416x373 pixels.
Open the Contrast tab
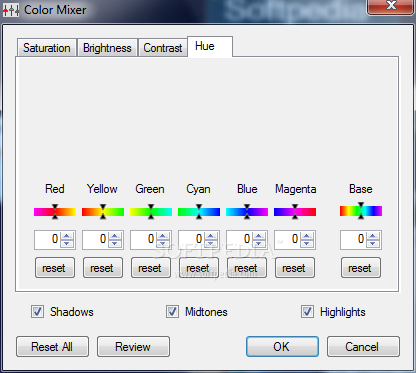163,48
